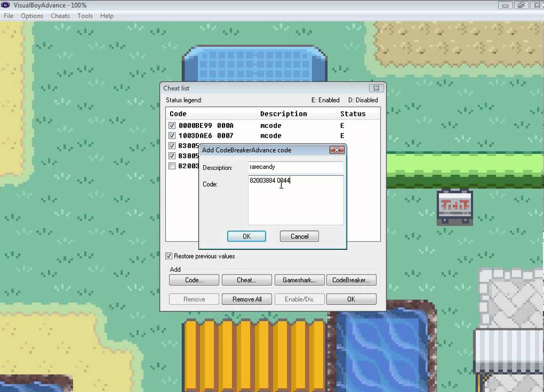544x392 pixels.
Task: Click the mcode description in the 1003DAE6 row
Action: pos(270,136)
